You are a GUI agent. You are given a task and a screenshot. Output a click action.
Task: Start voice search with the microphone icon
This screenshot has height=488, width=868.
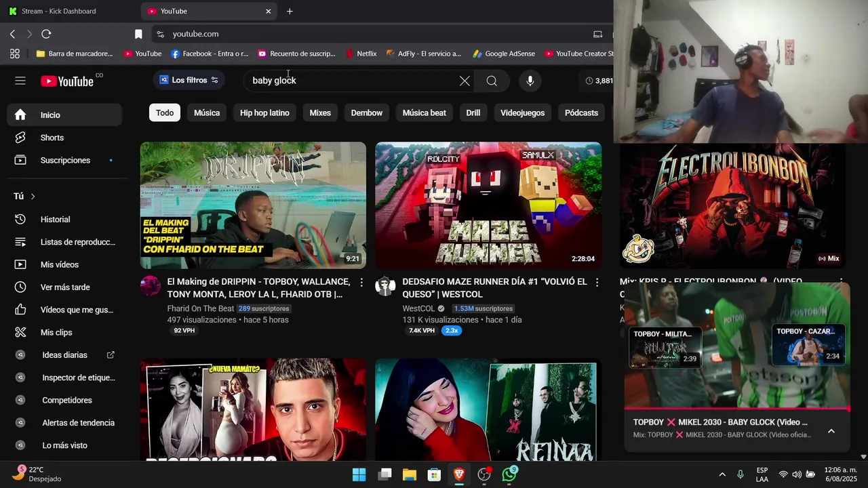[530, 81]
